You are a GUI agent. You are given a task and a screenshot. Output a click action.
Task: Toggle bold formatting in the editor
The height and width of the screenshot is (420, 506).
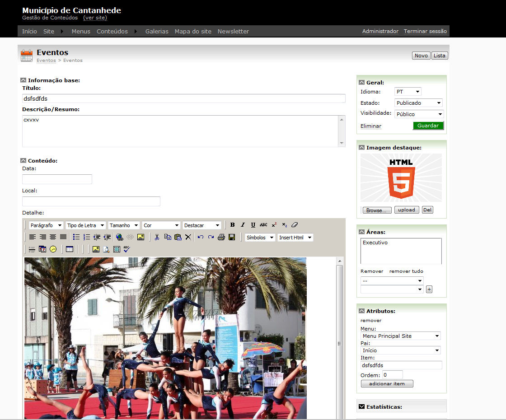point(232,225)
